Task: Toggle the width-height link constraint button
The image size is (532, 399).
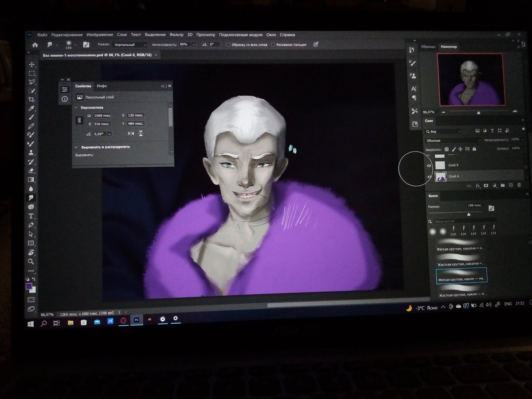Action: (80, 120)
